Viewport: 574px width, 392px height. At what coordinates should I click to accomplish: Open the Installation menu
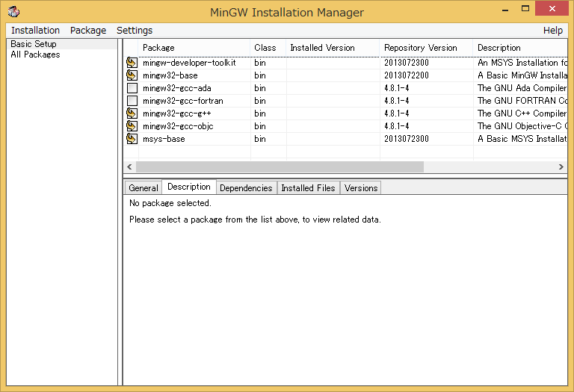point(36,31)
